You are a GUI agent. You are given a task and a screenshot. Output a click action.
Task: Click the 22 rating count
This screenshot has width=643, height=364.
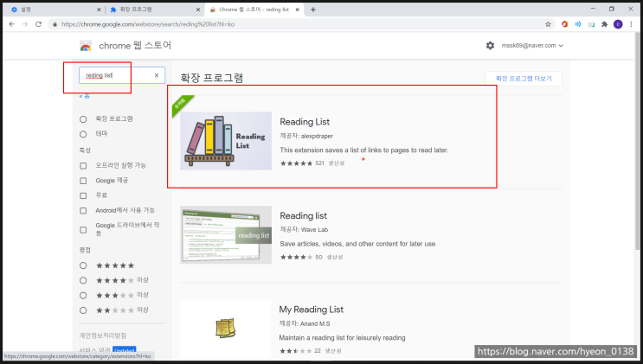point(318,351)
